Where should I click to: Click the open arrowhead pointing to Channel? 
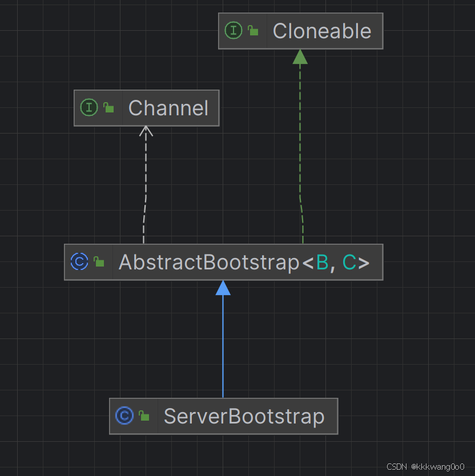[x=146, y=131]
